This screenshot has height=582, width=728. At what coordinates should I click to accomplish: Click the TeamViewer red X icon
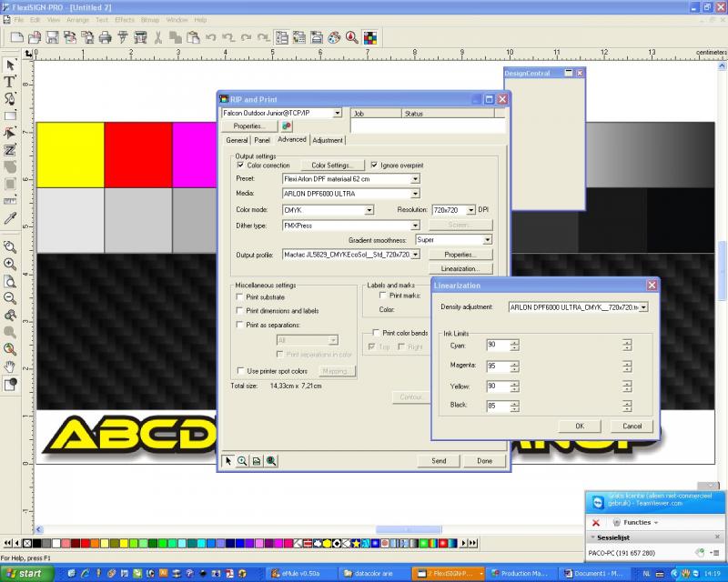596,523
